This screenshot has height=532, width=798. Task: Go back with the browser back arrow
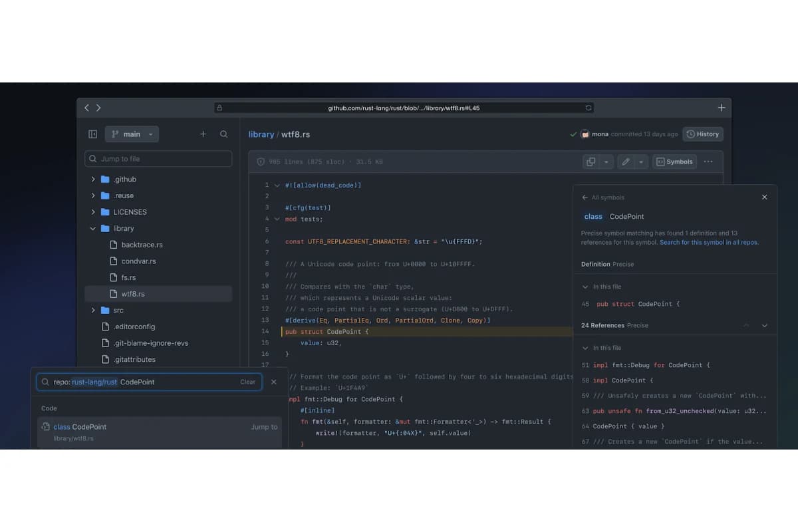86,108
